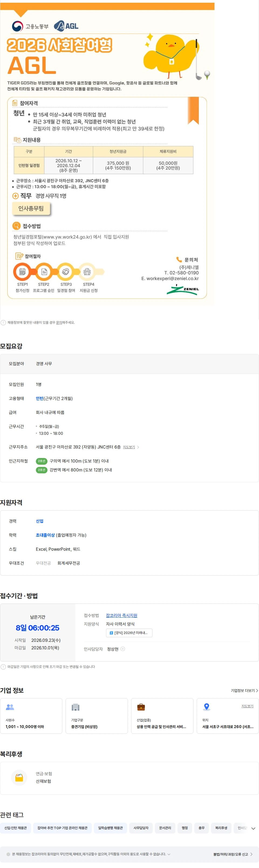
Task: Click the info icon beside 채용정보 notice
Action: click(x=3, y=322)
